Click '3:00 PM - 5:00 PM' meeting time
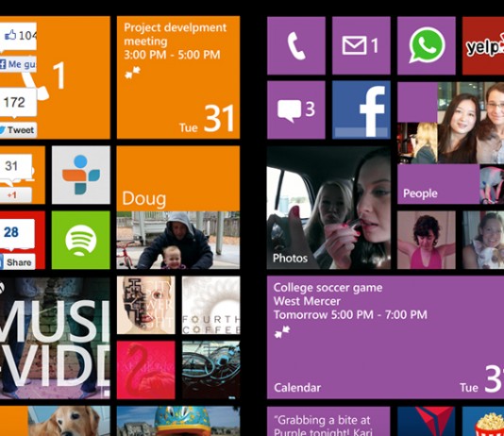Viewport: 504px width, 436px height. point(172,55)
